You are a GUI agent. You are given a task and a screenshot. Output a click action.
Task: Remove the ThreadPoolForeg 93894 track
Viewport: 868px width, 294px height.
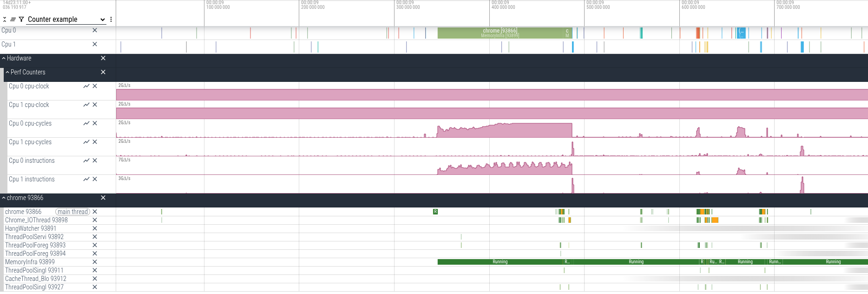[x=95, y=254]
